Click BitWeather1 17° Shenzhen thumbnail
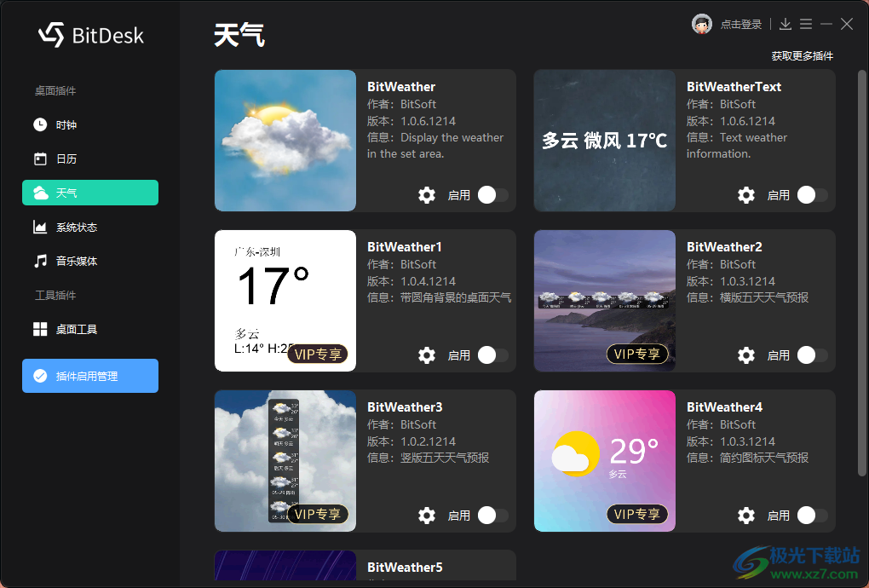 (285, 300)
